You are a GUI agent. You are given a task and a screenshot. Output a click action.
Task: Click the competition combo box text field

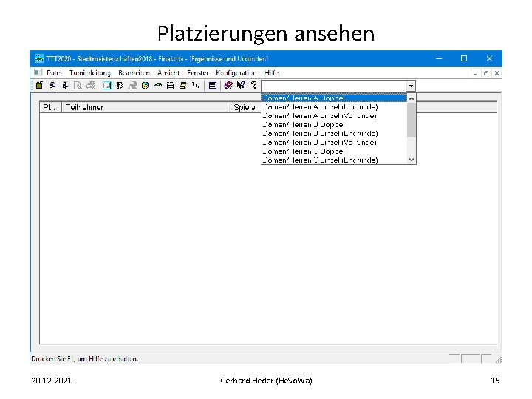333,86
